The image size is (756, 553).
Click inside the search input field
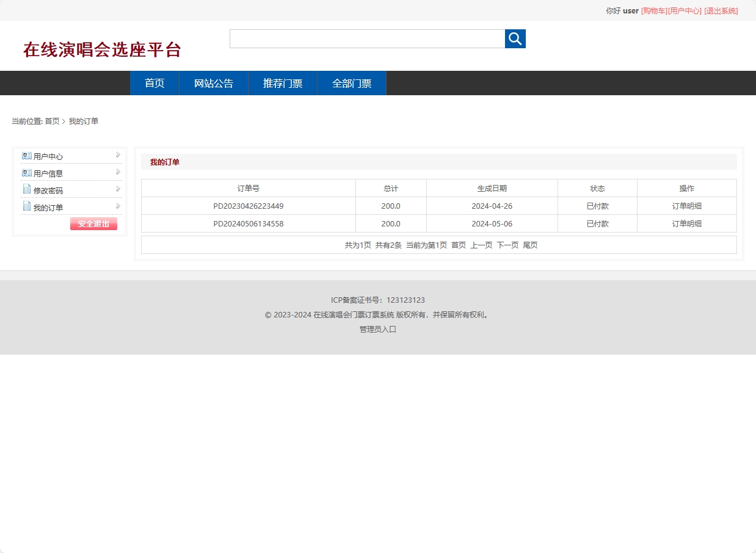click(366, 38)
